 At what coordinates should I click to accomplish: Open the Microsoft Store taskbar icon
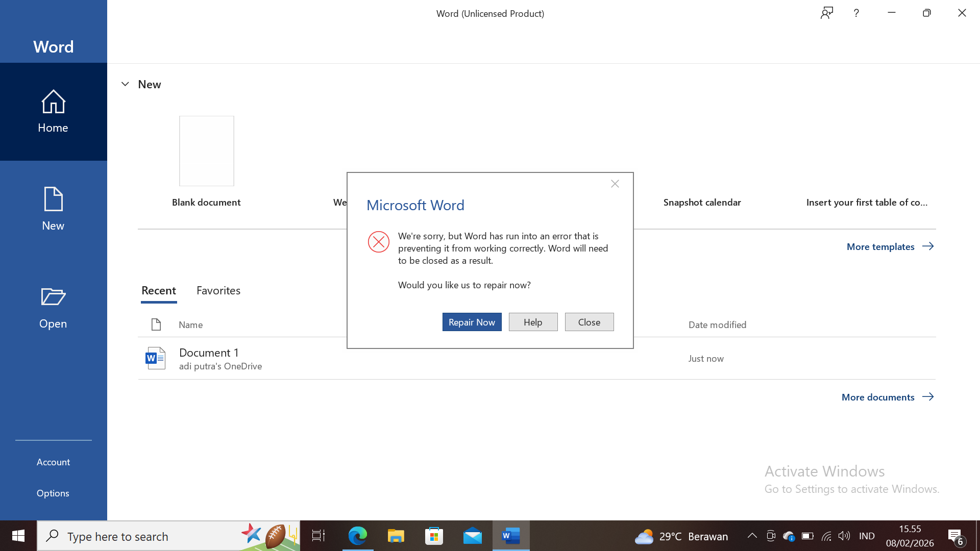coord(434,536)
